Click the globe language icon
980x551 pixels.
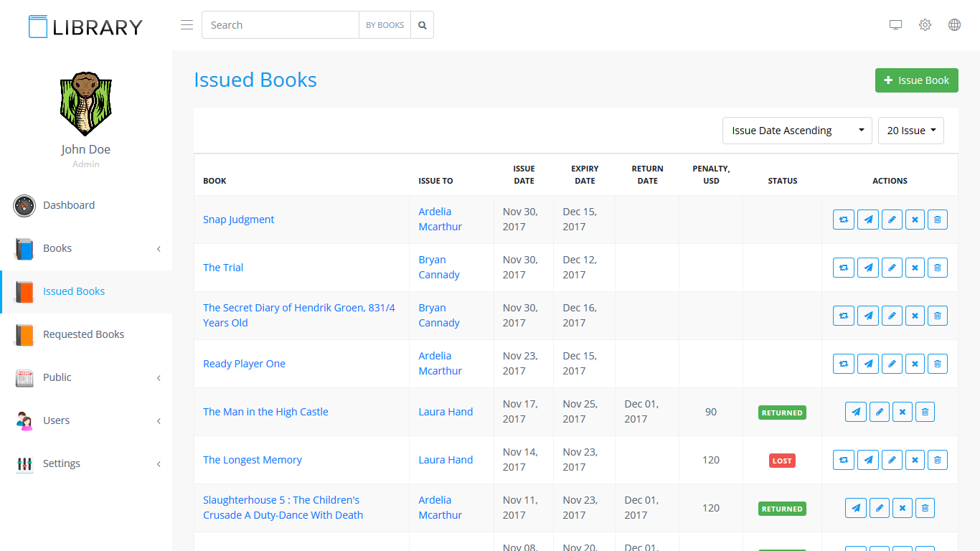pos(954,25)
